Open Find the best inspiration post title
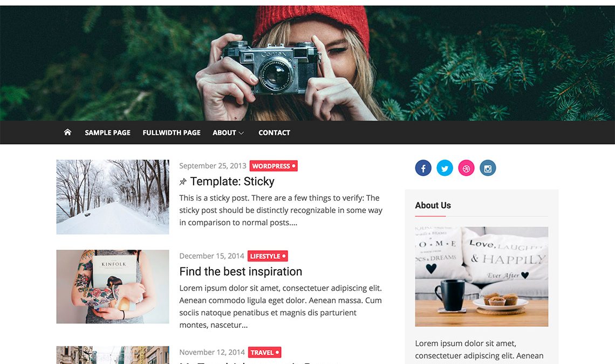The height and width of the screenshot is (364, 615). pyautogui.click(x=241, y=271)
